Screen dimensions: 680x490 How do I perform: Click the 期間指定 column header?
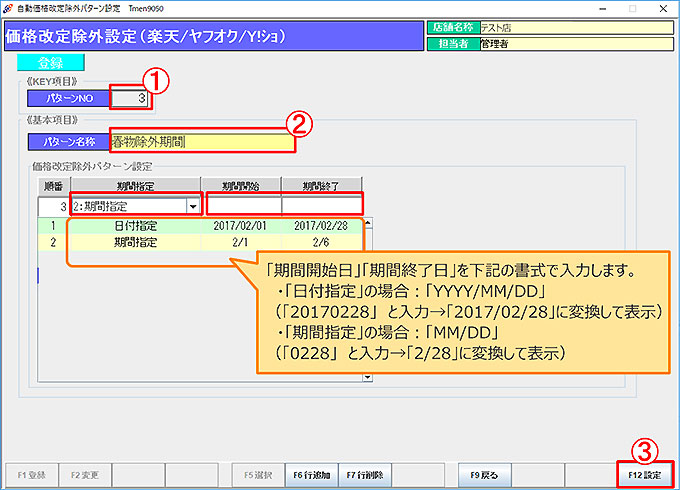point(135,186)
